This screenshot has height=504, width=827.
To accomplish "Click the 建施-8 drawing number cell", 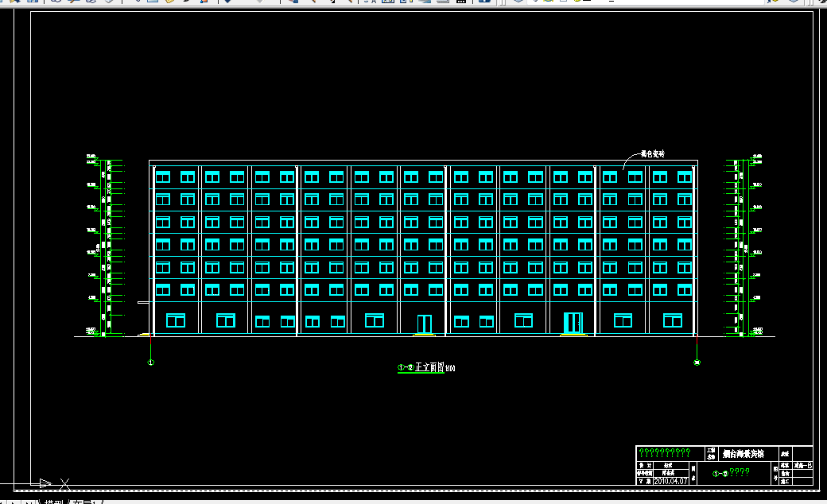I will [x=802, y=466].
